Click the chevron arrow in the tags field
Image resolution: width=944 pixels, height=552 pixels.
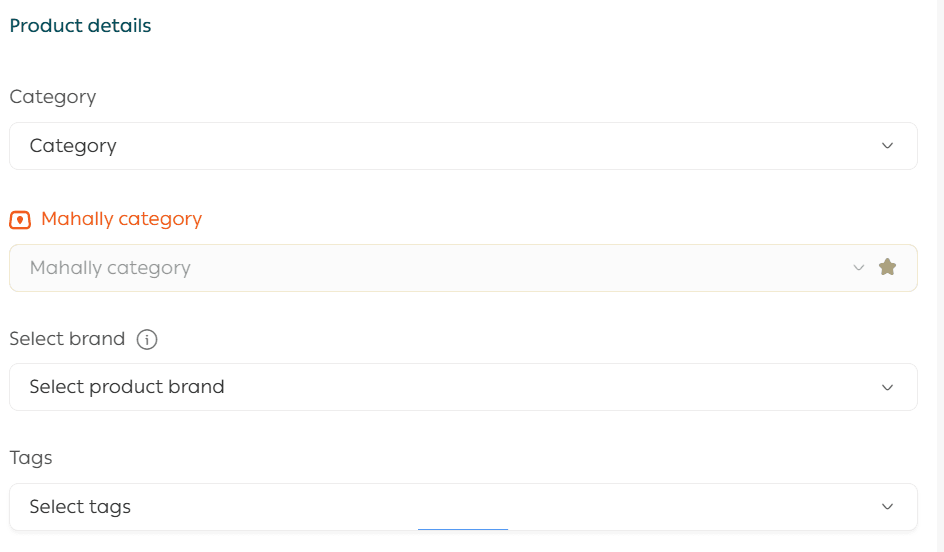click(887, 507)
